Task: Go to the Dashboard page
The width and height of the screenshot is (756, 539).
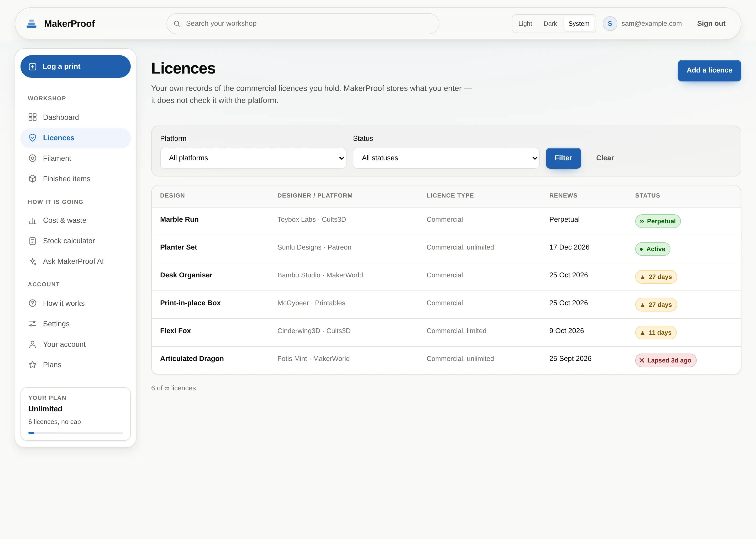Action: click(x=76, y=117)
